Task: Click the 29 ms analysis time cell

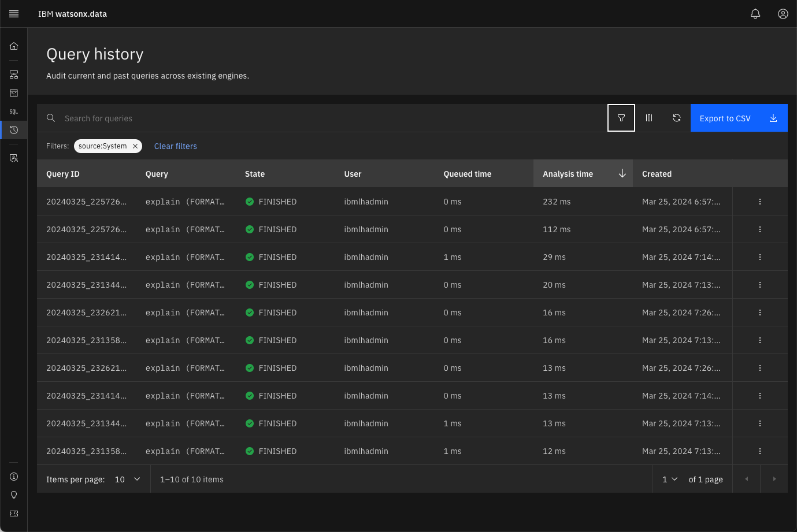Action: pyautogui.click(x=554, y=257)
